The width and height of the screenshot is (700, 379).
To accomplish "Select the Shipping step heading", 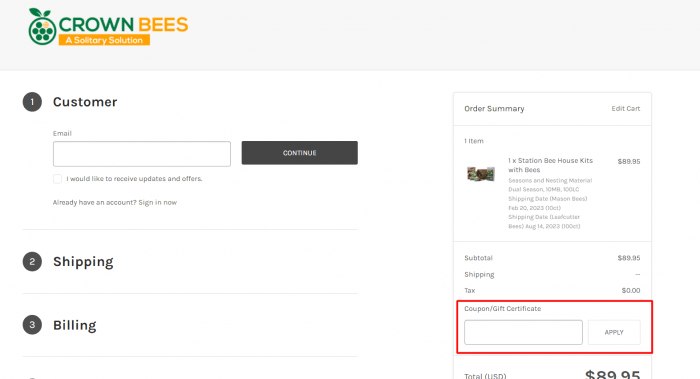I will point(83,262).
